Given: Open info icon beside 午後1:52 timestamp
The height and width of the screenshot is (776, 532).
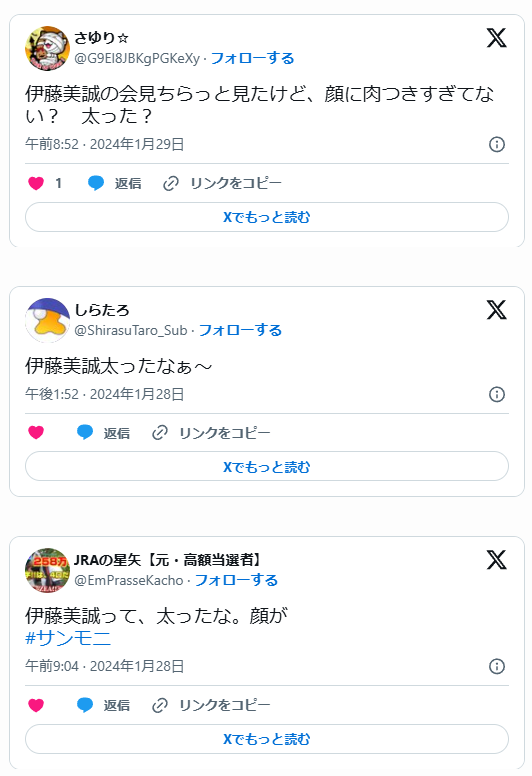Looking at the screenshot, I should [x=497, y=394].
